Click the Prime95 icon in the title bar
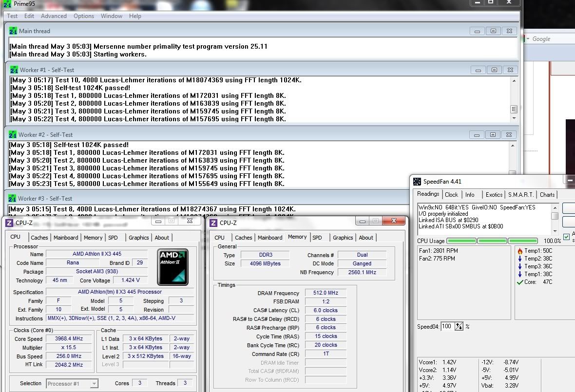Screen dimensions: 575x392 coord(7,4)
